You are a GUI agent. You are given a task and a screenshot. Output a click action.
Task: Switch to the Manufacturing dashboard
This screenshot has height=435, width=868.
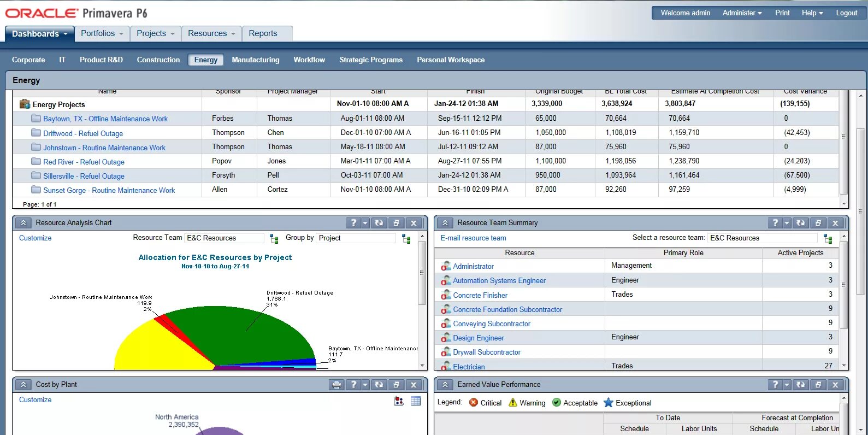(256, 60)
